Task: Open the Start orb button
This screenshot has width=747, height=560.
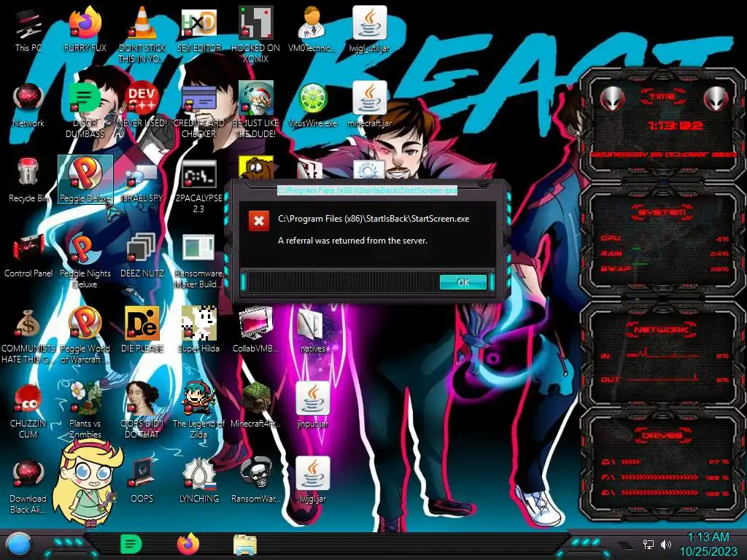Action: tap(18, 545)
